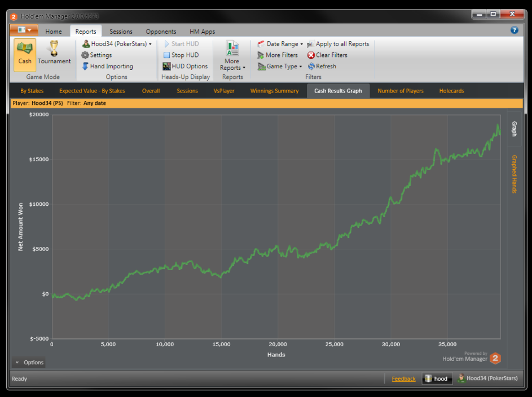
Task: Click 'Hood34 (PS)' player text
Action: tap(47, 103)
